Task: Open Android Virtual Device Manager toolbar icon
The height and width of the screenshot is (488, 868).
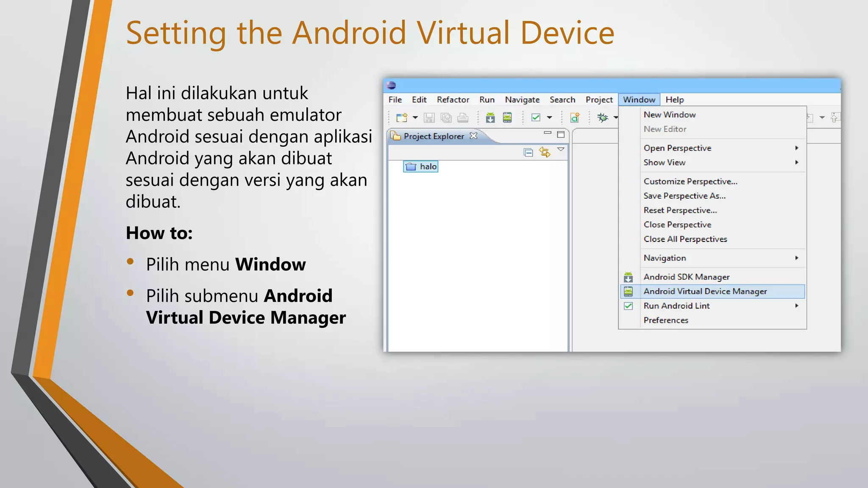Action: (507, 117)
